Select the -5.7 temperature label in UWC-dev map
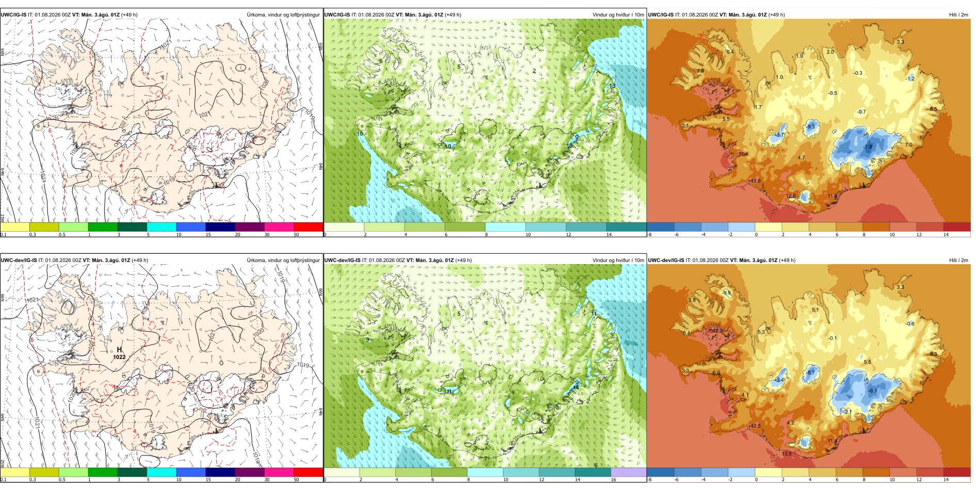The width and height of the screenshot is (980, 490). click(811, 373)
